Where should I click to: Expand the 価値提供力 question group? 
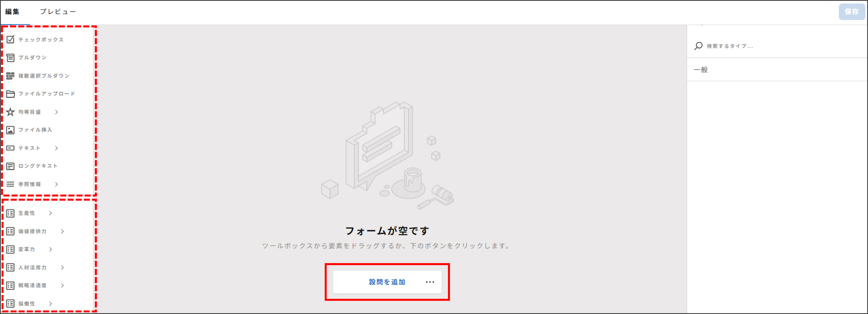(x=63, y=231)
